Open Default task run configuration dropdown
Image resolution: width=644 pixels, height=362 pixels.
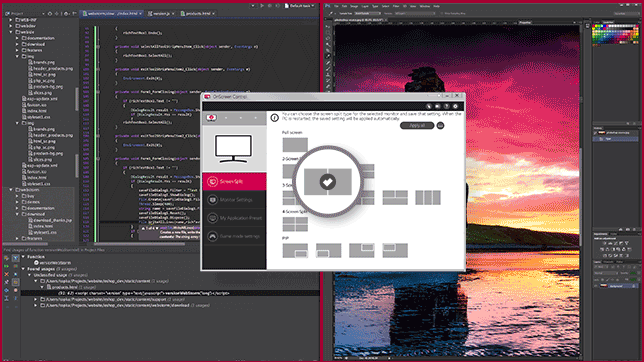[300, 6]
